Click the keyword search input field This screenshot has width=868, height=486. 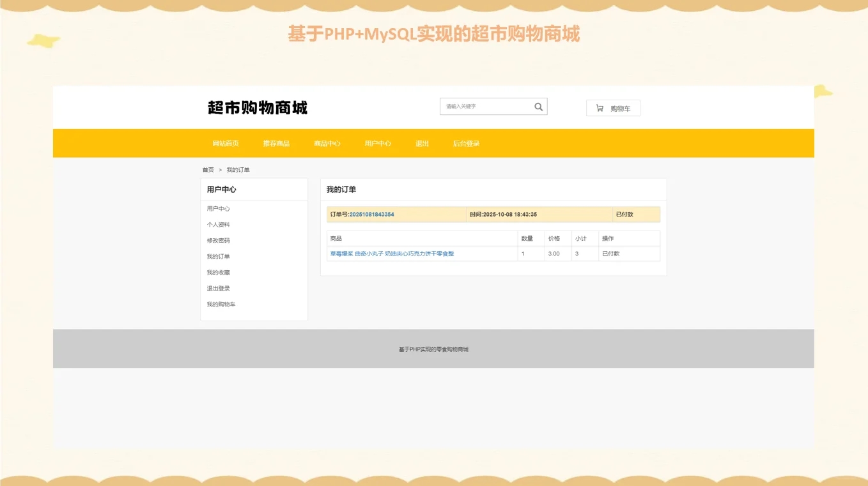(x=486, y=106)
